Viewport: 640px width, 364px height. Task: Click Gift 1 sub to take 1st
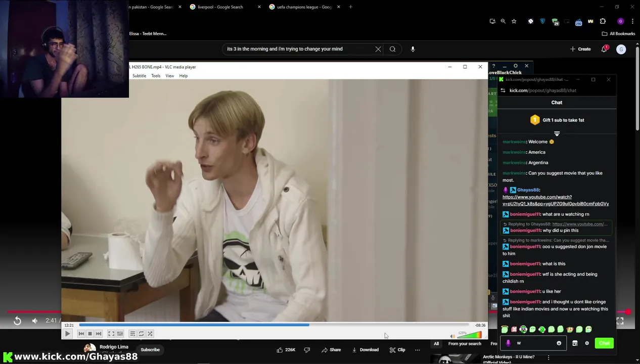point(557,120)
